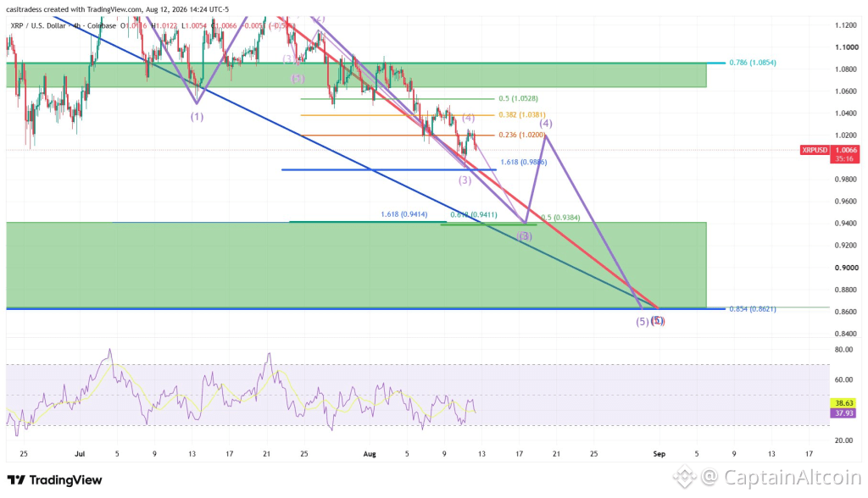Click the 0.9400 price axis value
The image size is (868, 498).
click(847, 224)
